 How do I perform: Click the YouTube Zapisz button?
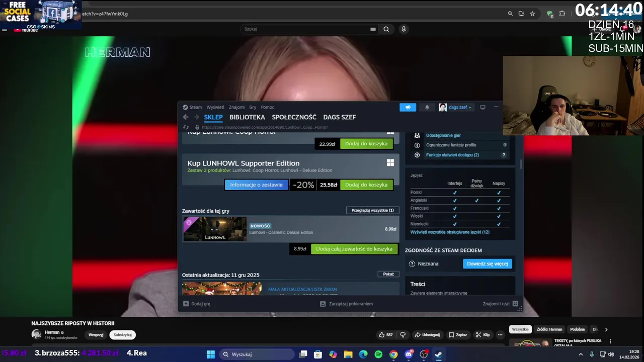[458, 335]
